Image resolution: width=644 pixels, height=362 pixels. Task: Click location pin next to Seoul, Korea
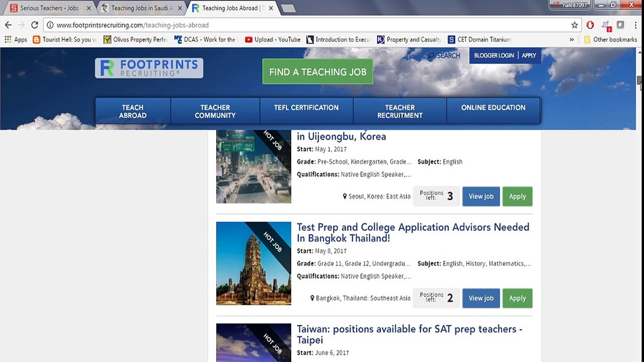tap(345, 197)
